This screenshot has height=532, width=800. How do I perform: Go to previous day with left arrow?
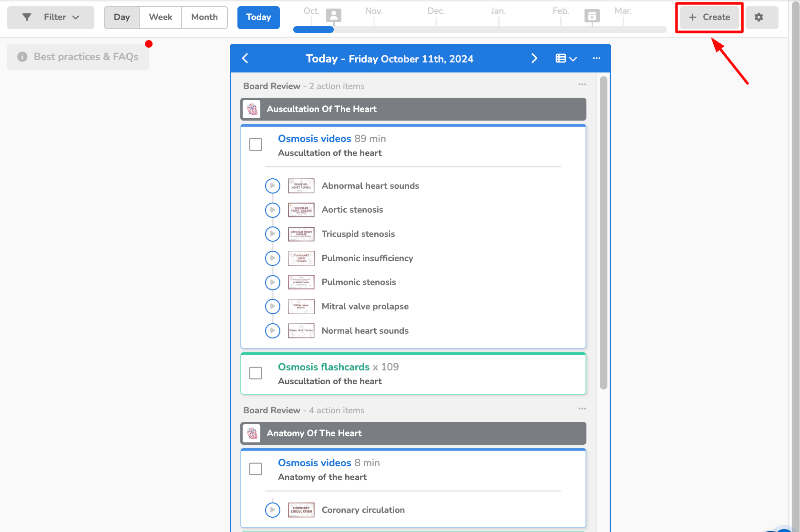pos(246,58)
